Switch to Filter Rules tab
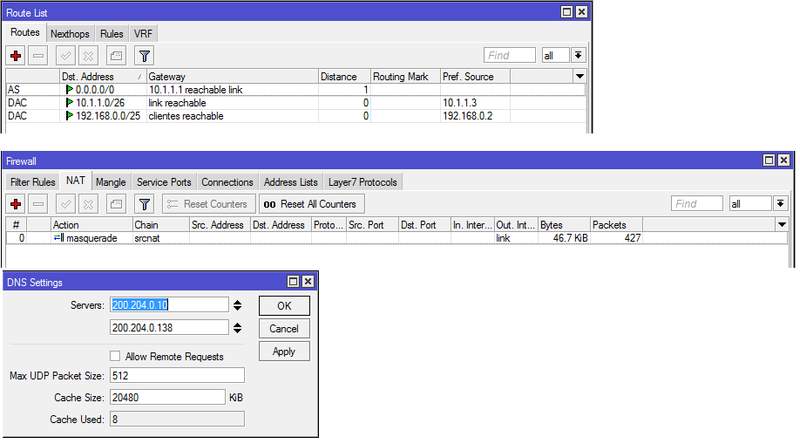Image resolution: width=800 pixels, height=444 pixels. point(33,182)
